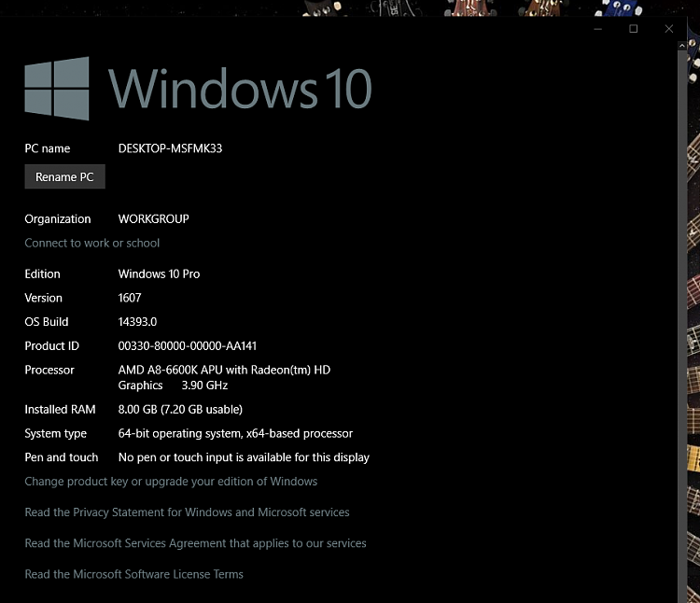Click the Product ID label
The width and height of the screenshot is (700, 603).
click(x=51, y=346)
